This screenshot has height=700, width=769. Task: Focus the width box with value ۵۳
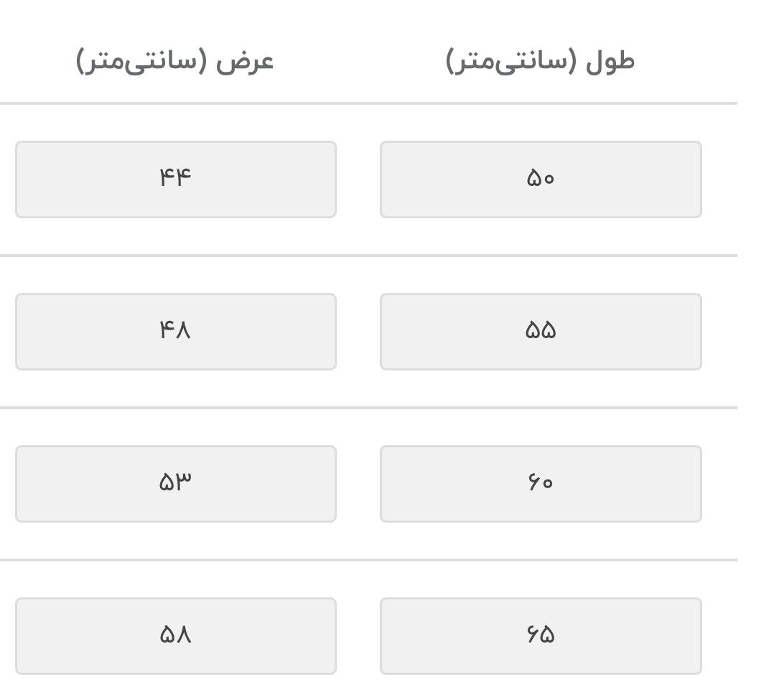coord(175,484)
